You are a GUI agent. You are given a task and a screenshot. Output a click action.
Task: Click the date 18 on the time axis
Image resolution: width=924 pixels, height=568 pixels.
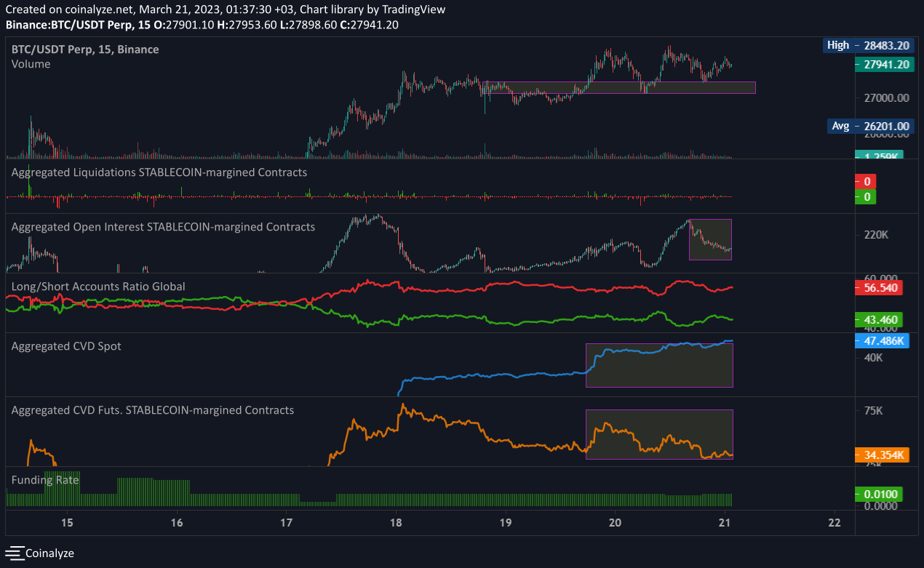pos(397,523)
